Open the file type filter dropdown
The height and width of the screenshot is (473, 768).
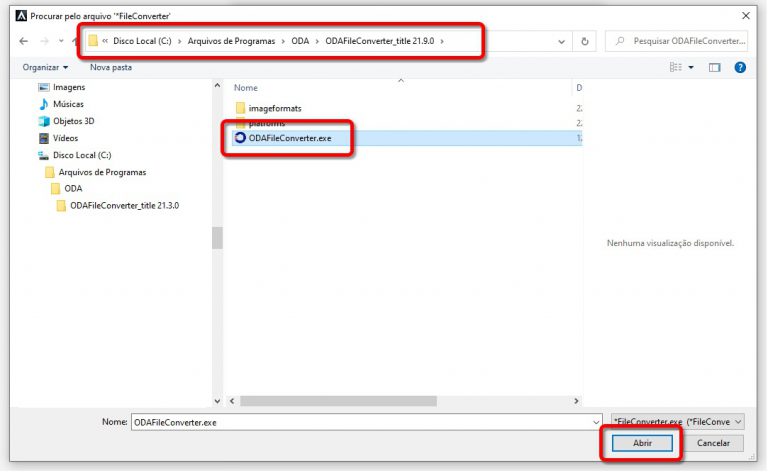pos(677,422)
